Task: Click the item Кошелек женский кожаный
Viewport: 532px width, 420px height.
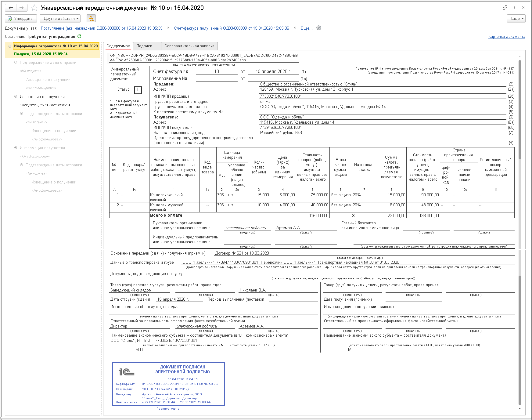Action: coord(174,197)
